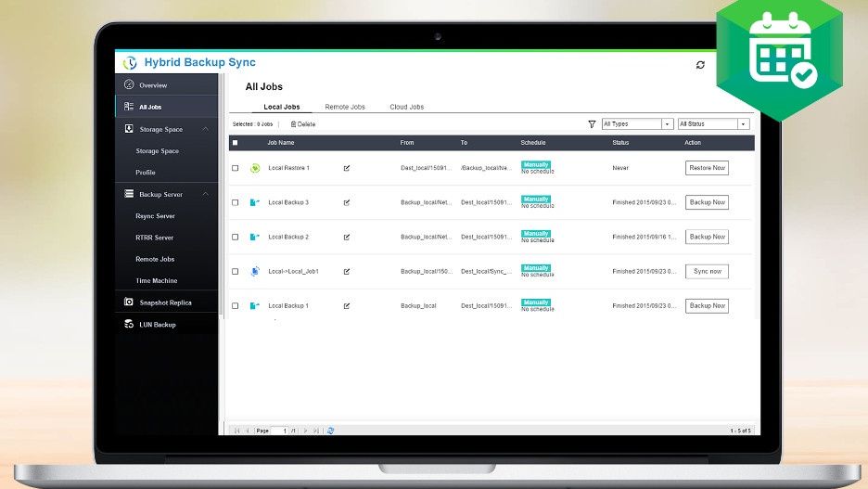
Task: Click the Local Restore 1 restore type icon
Action: click(255, 168)
